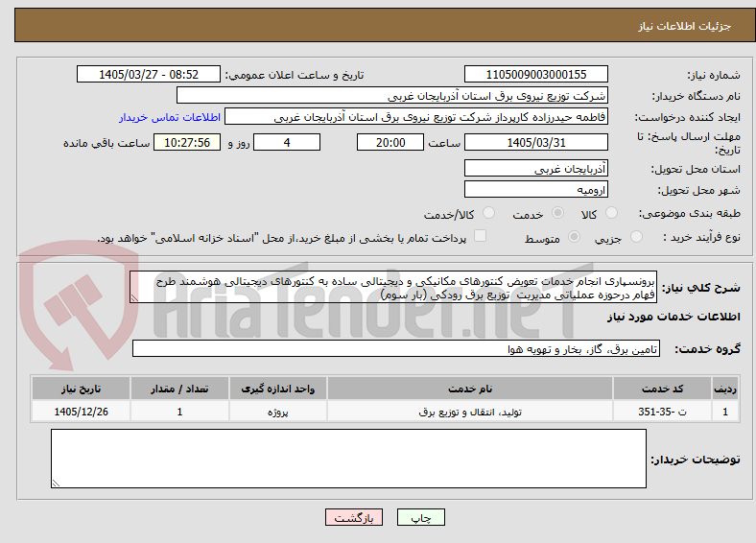Viewport: 756px width, 543px height.
Task: Select the خدمت radio button
Action: [x=557, y=213]
